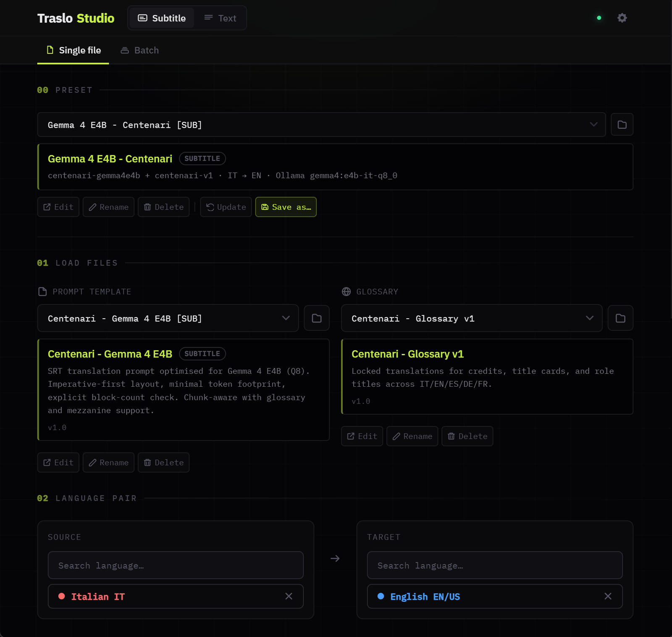Delete the current preset

pyautogui.click(x=163, y=207)
